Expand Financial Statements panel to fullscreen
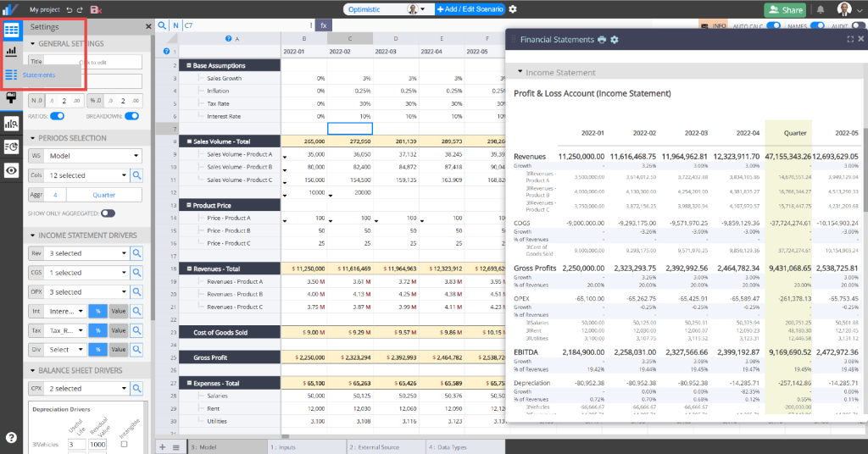This screenshot has height=454, width=868. coord(850,39)
